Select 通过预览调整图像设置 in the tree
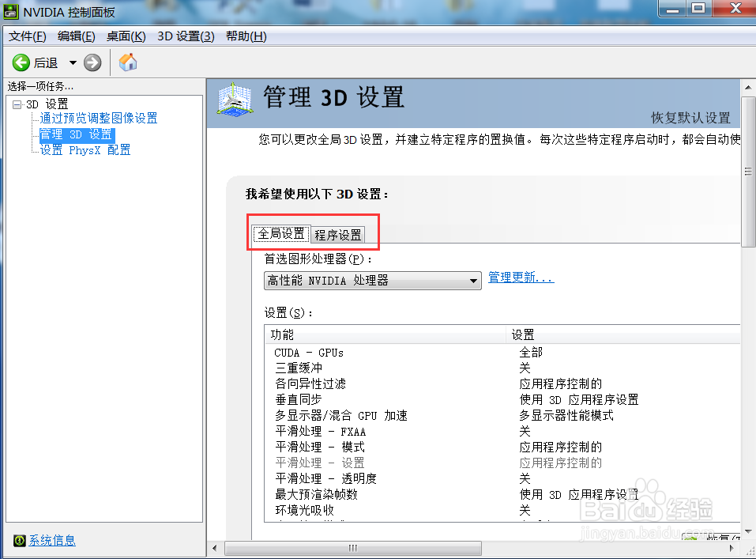The image size is (756, 559). tap(99, 119)
